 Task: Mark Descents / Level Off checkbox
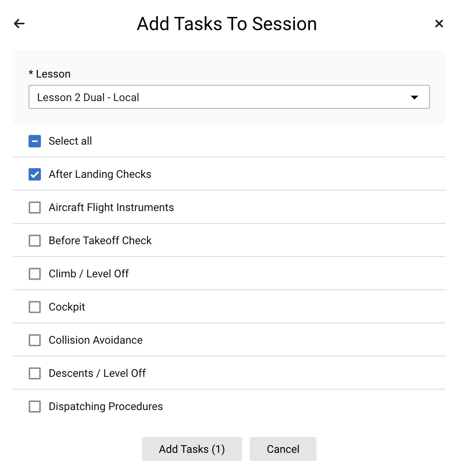(x=35, y=373)
